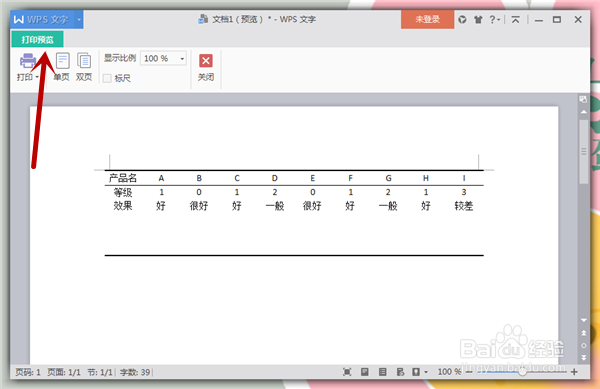This screenshot has height=389, width=600.
Task: Click the 显示比例 label
Action: [120, 58]
